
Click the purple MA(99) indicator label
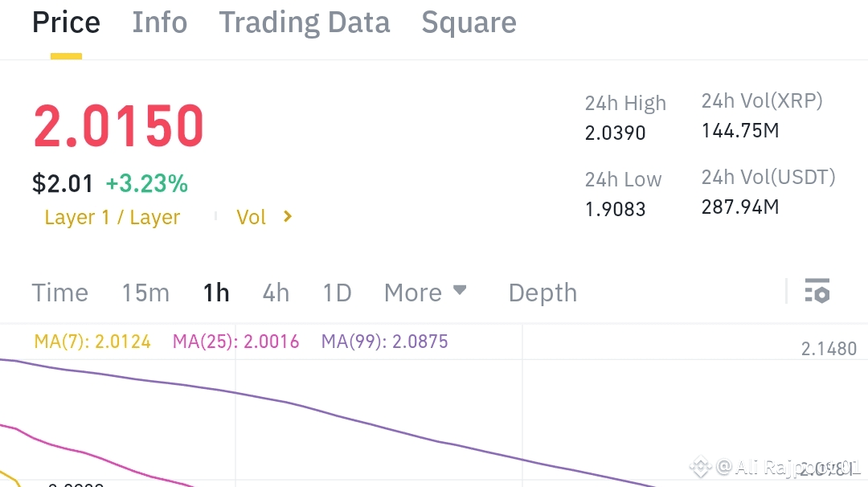[x=384, y=342]
